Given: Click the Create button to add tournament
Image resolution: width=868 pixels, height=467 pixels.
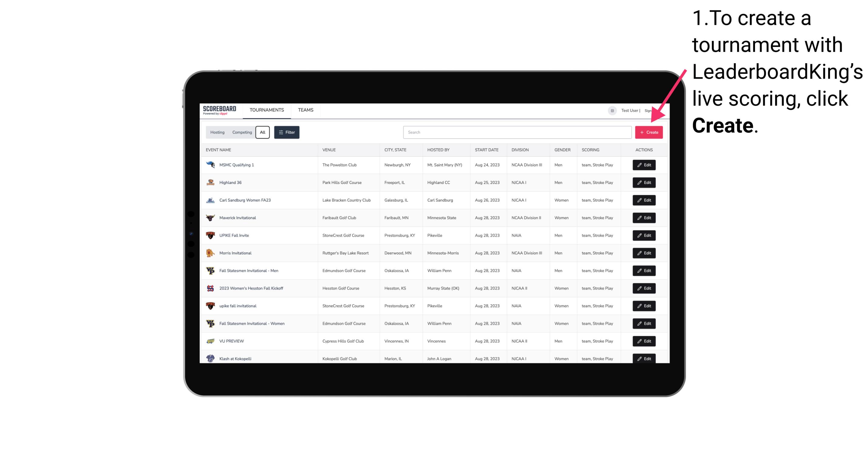Looking at the screenshot, I should click(x=649, y=132).
